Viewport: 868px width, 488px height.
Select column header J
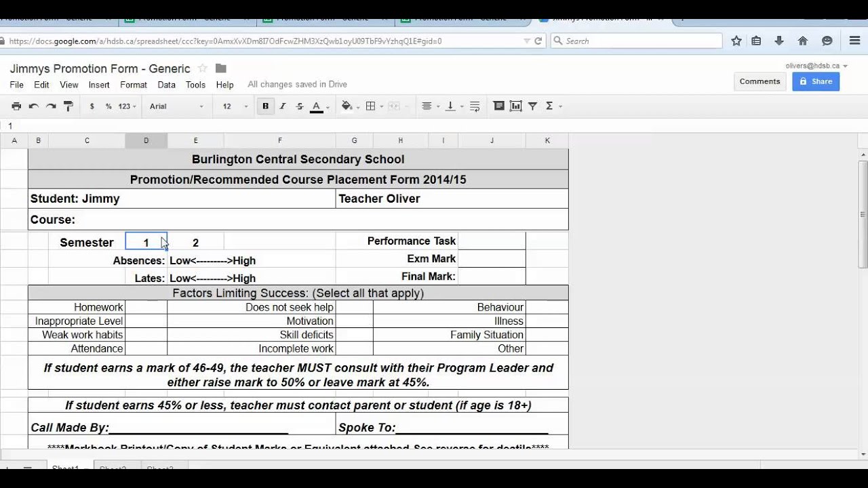tap(492, 141)
